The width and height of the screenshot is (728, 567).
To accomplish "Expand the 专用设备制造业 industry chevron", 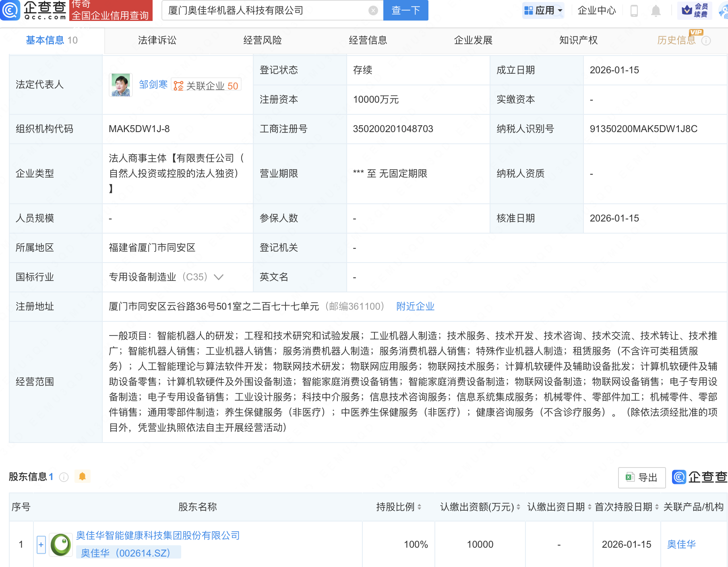I will [x=219, y=277].
